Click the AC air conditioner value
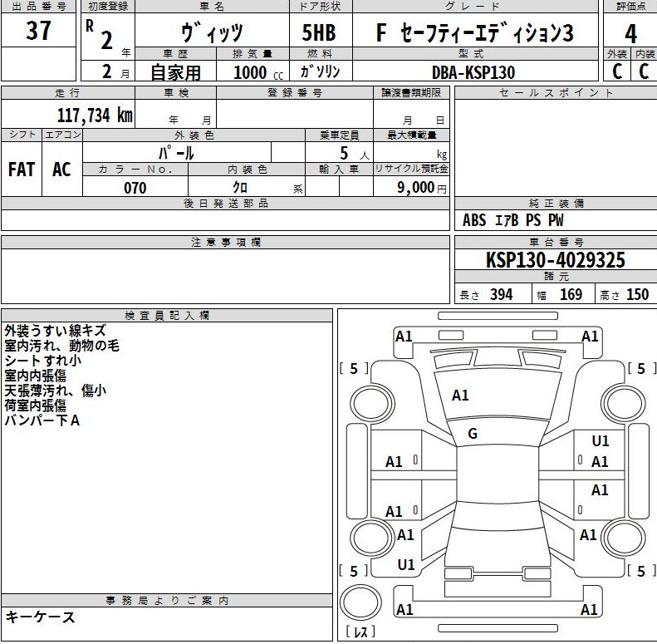Viewport: 657px width, 644px height. (x=61, y=170)
